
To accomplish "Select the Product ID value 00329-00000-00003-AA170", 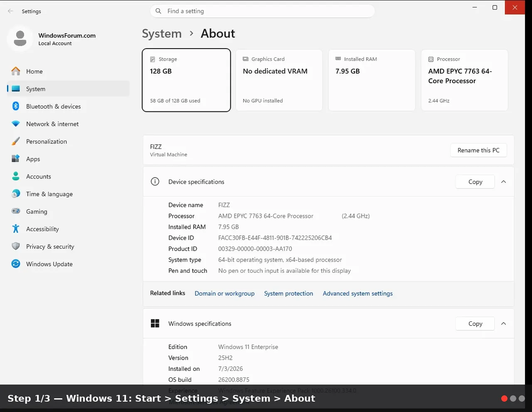I will (255, 249).
